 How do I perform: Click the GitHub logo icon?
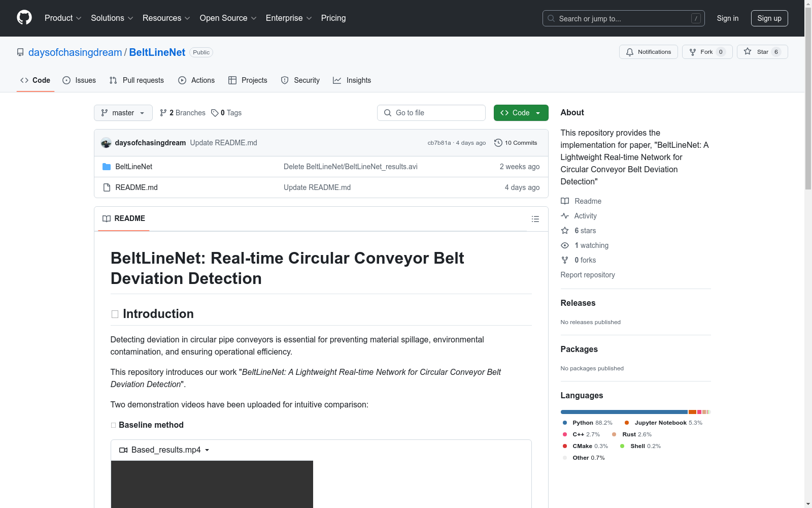[24, 18]
